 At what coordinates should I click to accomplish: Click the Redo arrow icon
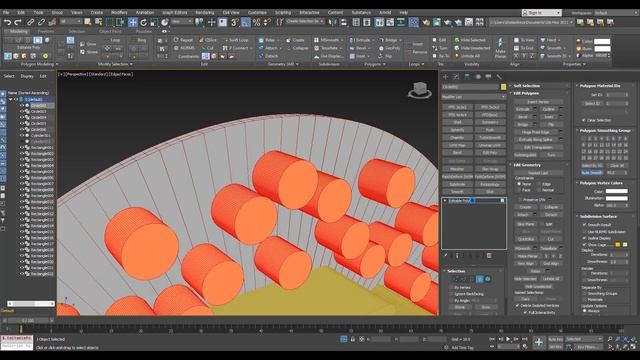click(x=18, y=22)
